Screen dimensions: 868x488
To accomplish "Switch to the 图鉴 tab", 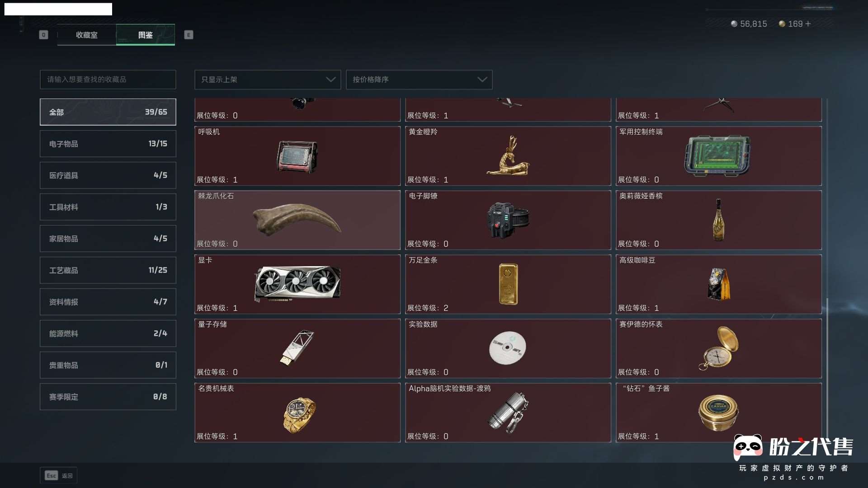I will [x=146, y=35].
